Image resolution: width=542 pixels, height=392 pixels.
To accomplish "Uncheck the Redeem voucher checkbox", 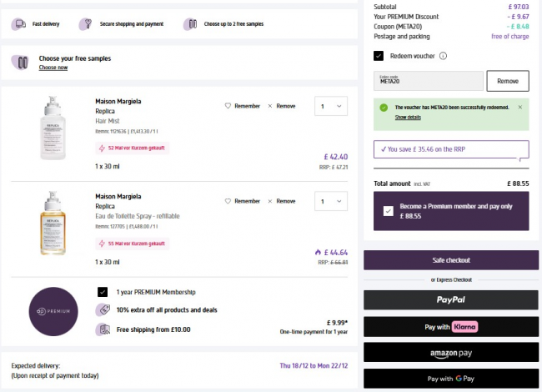I will [379, 56].
